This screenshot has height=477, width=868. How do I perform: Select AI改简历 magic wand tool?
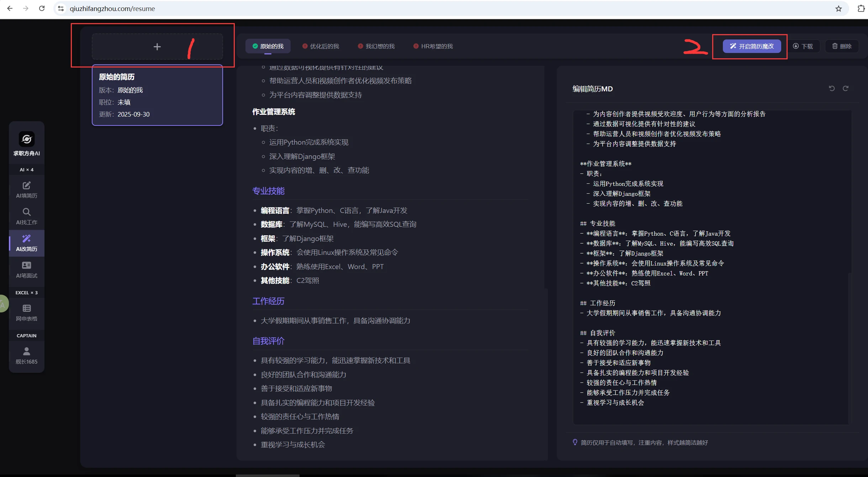point(27,243)
